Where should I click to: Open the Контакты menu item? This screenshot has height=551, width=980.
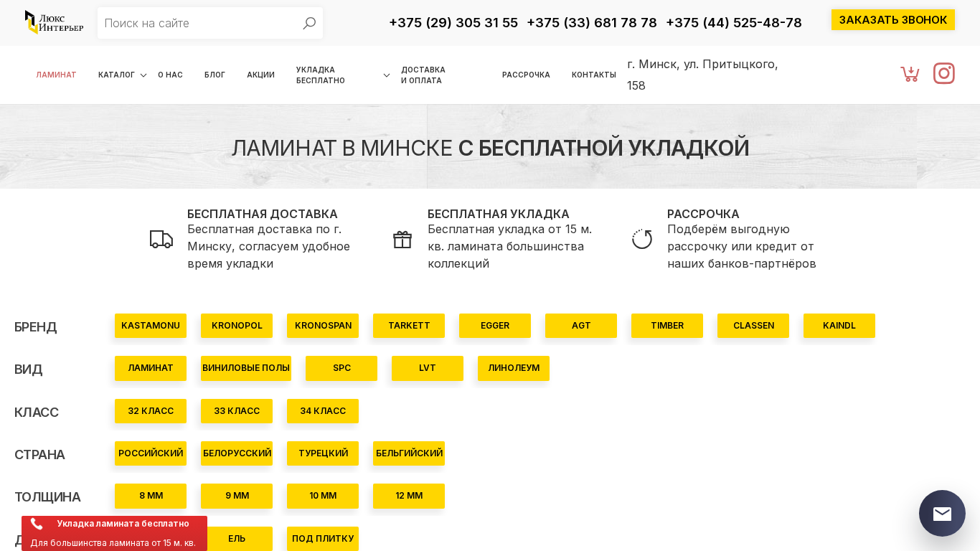594,75
